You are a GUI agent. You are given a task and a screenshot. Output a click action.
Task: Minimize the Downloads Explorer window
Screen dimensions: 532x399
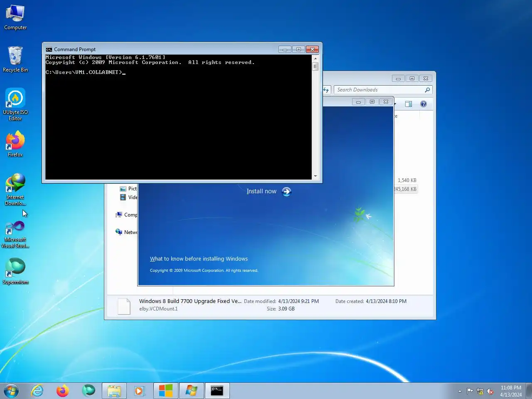(398, 79)
